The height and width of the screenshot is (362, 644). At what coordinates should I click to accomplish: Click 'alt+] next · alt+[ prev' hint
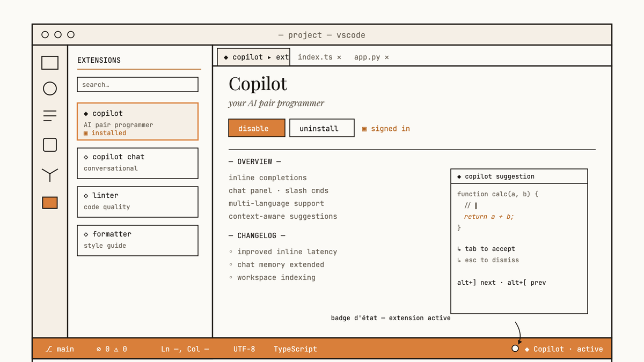(x=501, y=283)
